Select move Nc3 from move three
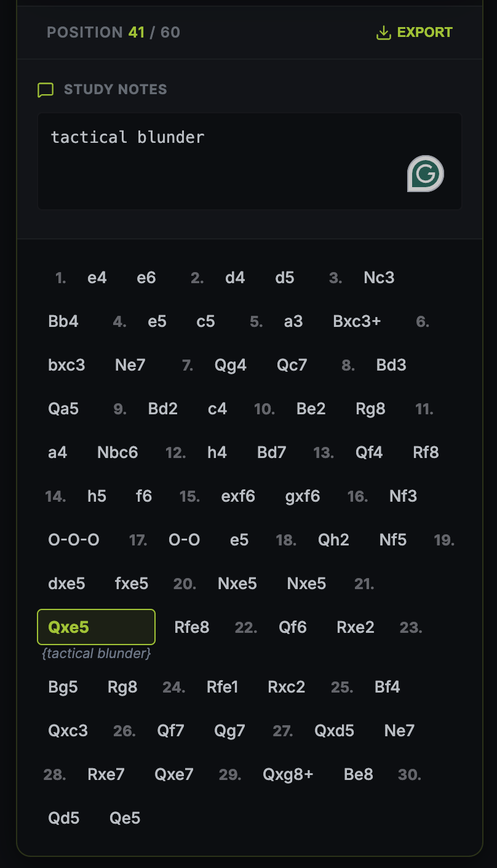This screenshot has height=868, width=497. point(379,278)
